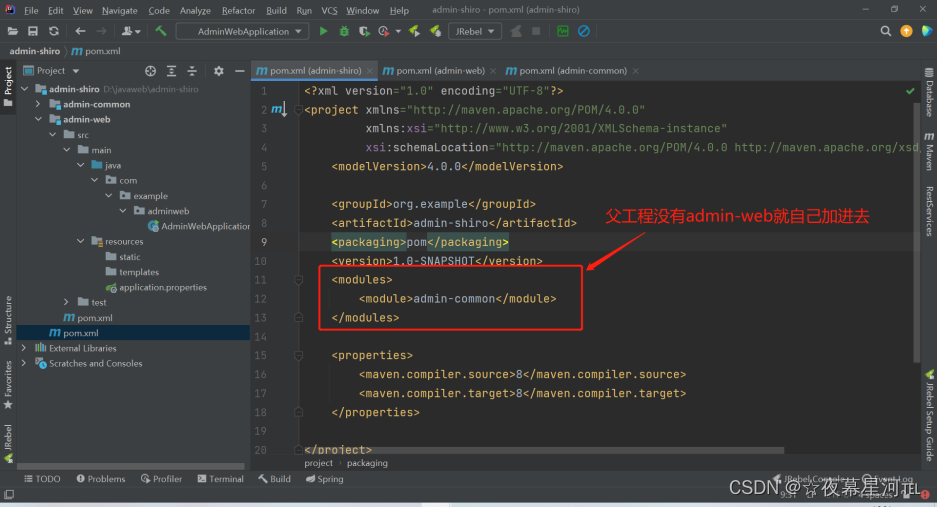Click the Locate in Project target icon
The image size is (937, 507).
[x=151, y=71]
